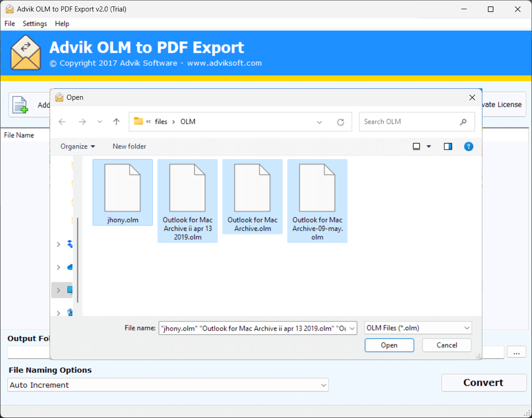Click New folder button
This screenshot has height=418, width=532.
129,146
